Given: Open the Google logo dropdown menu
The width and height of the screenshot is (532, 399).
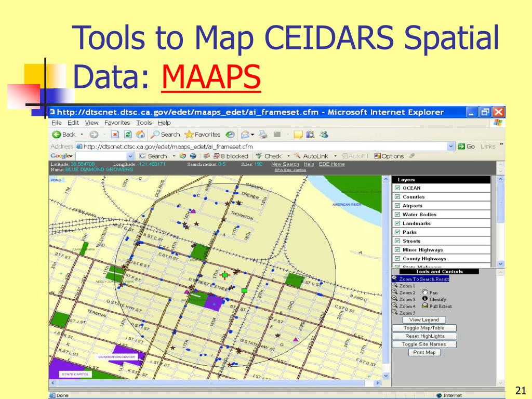Looking at the screenshot, I should (x=61, y=156).
